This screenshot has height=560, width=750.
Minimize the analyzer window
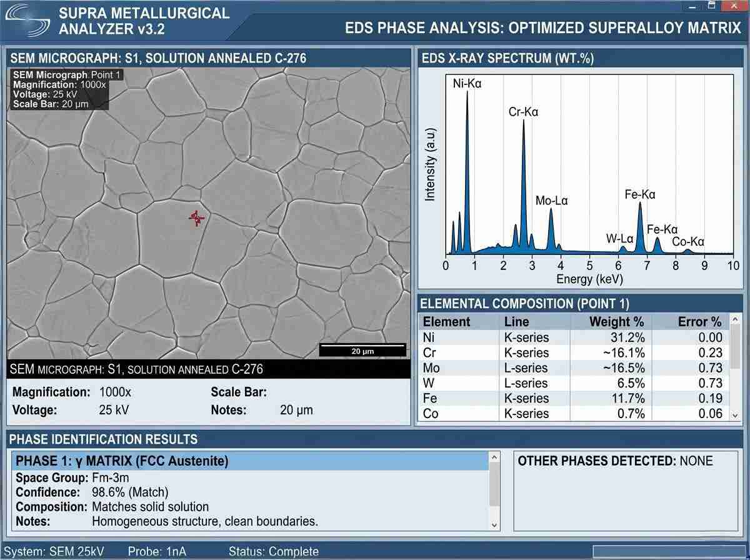[x=692, y=6]
